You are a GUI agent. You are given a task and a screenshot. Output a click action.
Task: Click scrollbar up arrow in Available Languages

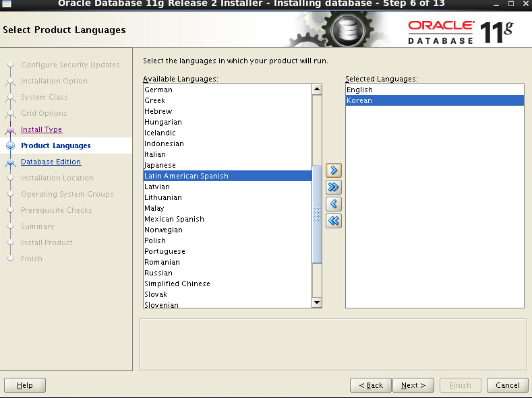tap(317, 90)
